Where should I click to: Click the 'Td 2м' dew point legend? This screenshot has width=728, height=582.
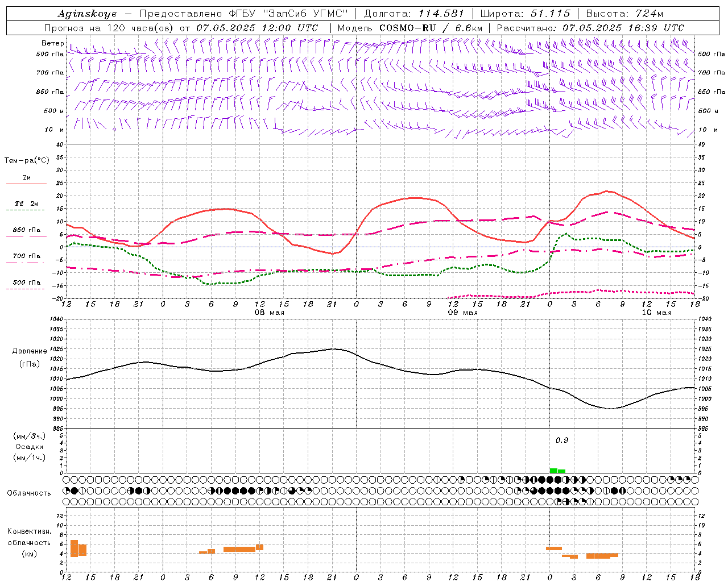click(27, 203)
